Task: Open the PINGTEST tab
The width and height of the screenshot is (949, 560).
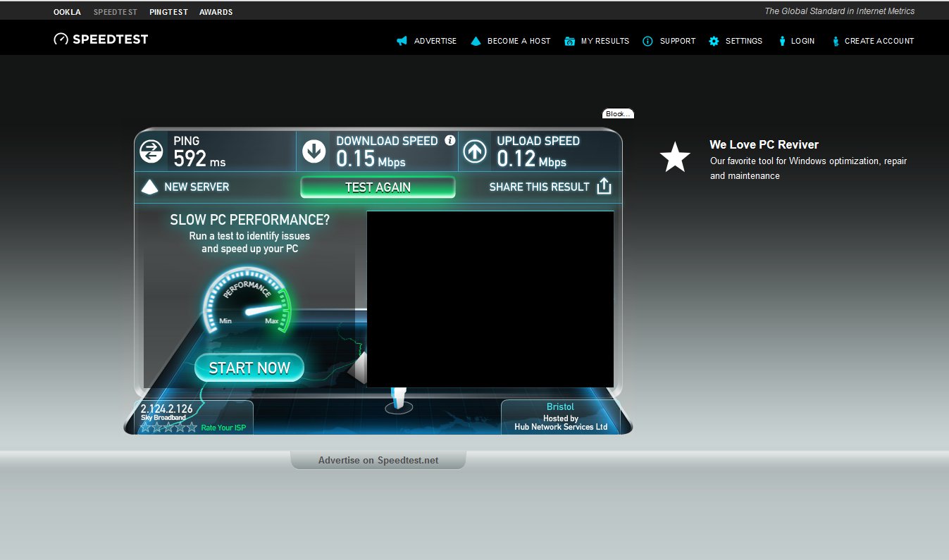Action: pyautogui.click(x=168, y=12)
